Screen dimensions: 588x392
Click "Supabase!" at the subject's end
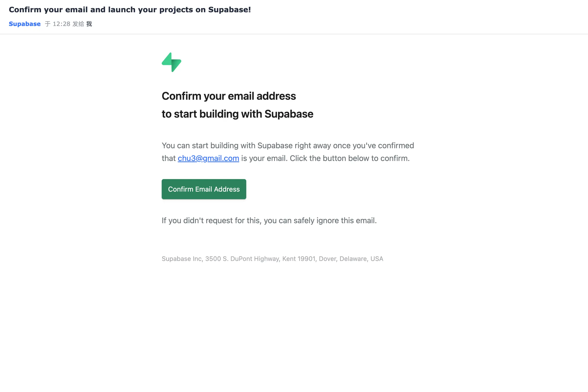pos(230,10)
